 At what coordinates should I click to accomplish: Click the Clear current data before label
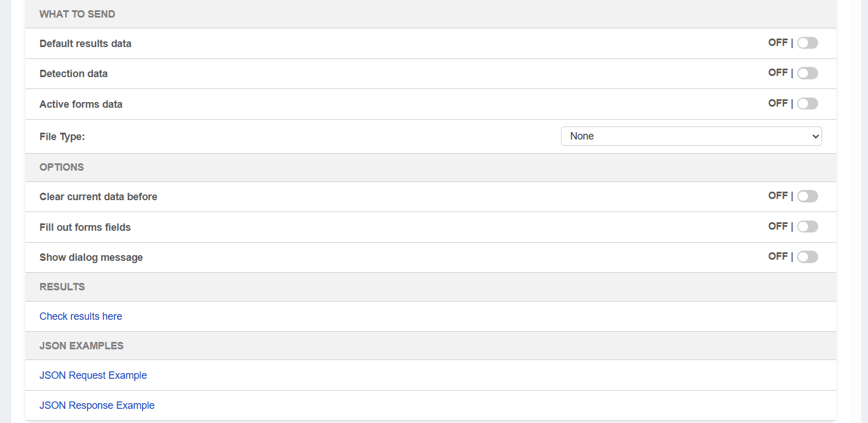click(98, 197)
